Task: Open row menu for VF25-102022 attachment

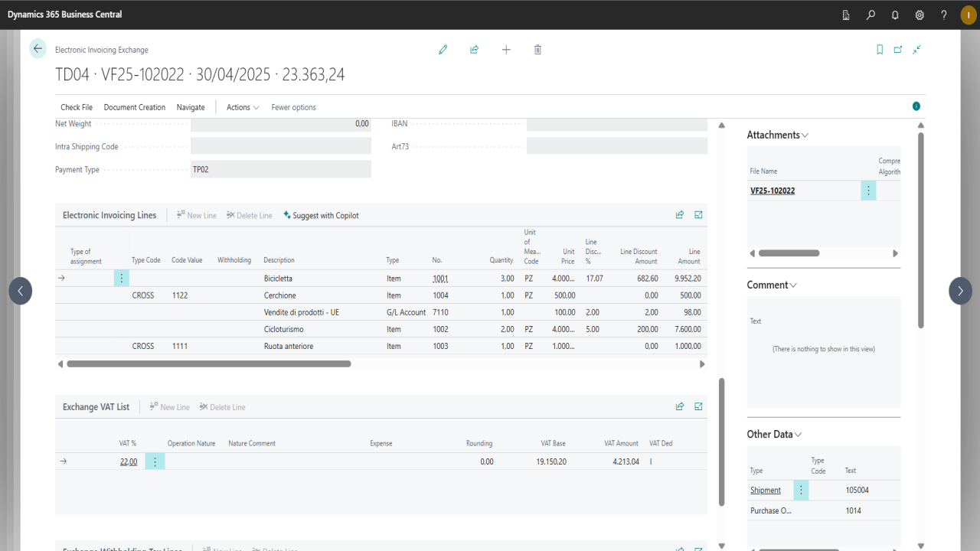Action: (x=868, y=191)
